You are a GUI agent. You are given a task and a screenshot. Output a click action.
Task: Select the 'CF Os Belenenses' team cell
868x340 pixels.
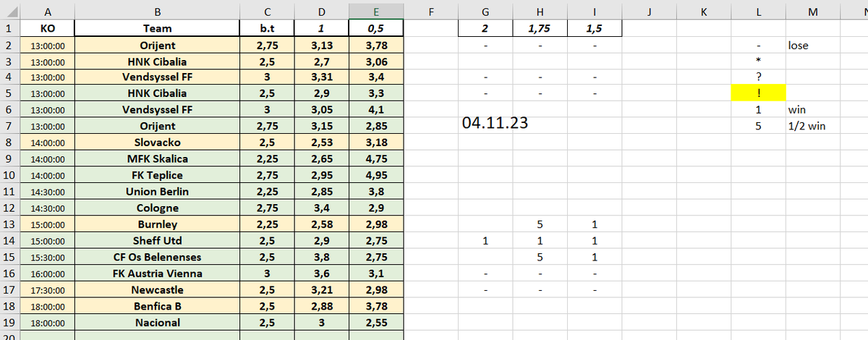157,257
